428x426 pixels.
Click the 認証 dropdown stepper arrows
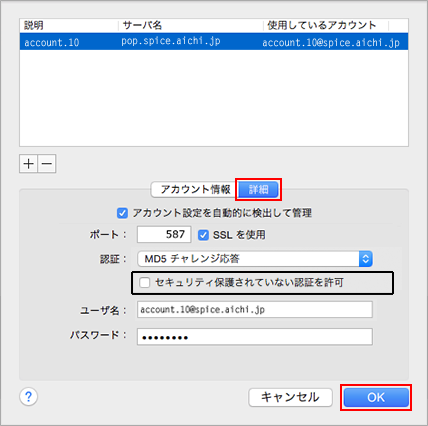click(366, 259)
